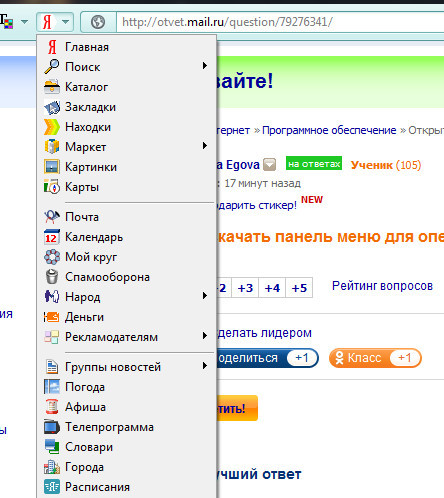The image size is (444, 498).
Task: Click the подарить стикер link
Action: tap(257, 205)
